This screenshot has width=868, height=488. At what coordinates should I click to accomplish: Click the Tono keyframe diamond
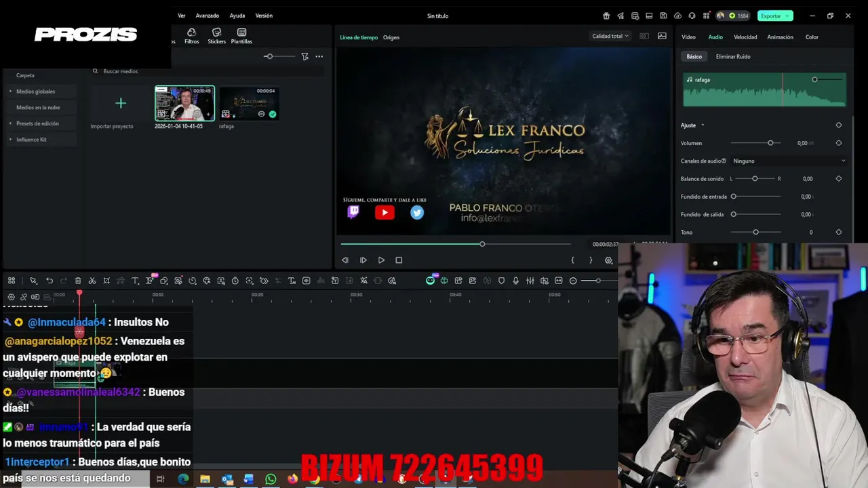[x=839, y=232]
